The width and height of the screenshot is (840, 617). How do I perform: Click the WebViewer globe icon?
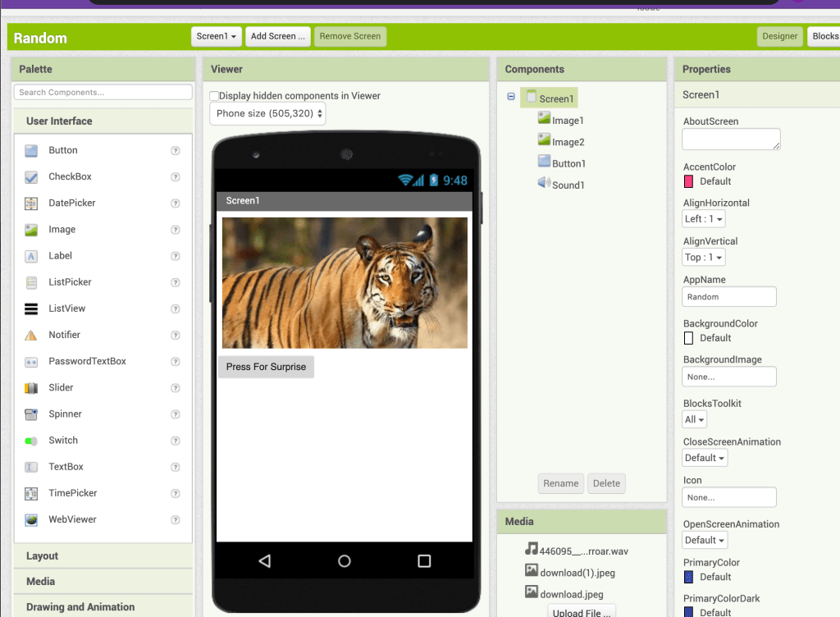tap(31, 520)
